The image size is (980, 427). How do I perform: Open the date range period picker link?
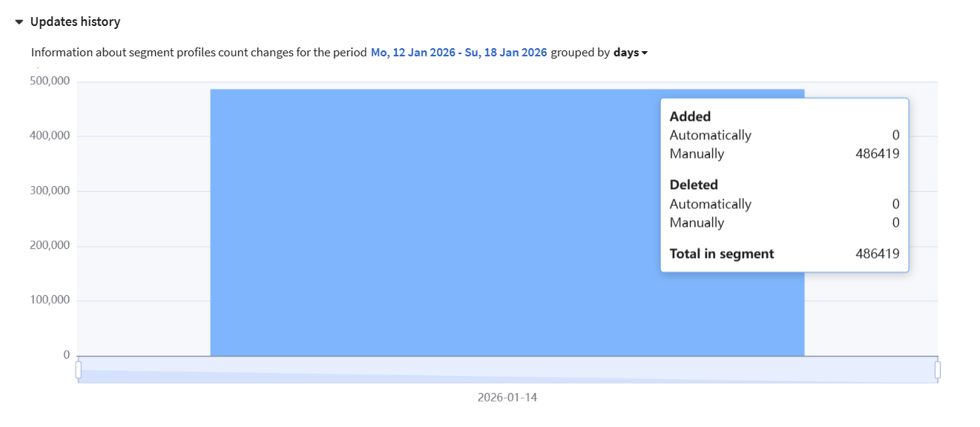click(458, 53)
